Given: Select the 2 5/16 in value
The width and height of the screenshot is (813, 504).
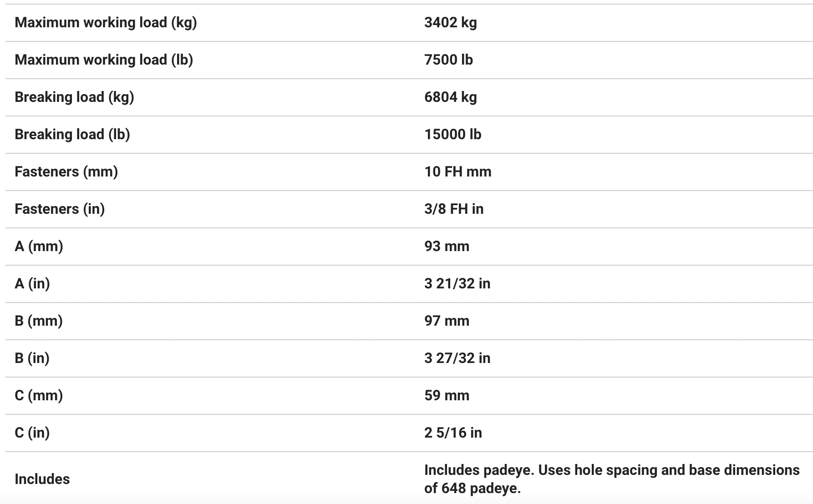Looking at the screenshot, I should 453,433.
